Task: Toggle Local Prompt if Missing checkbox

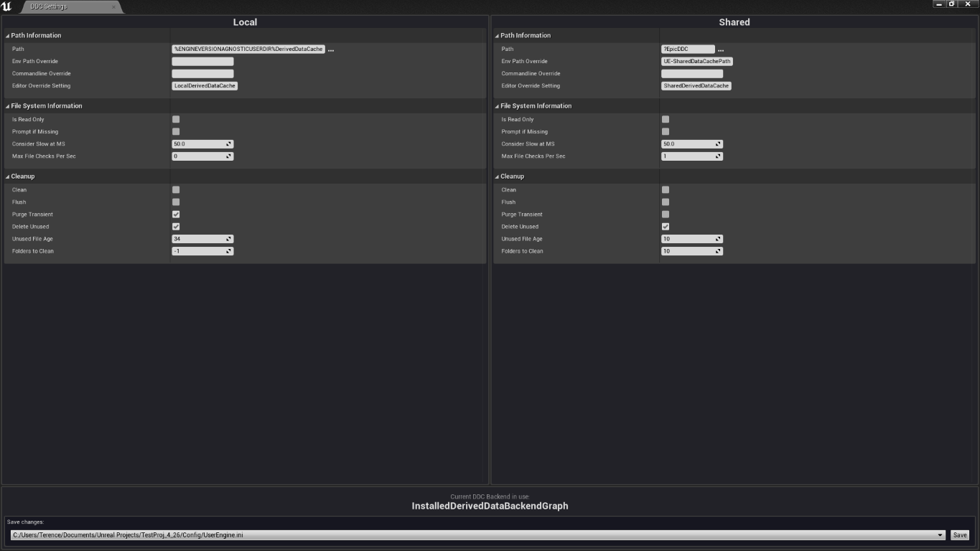Action: [x=176, y=131]
